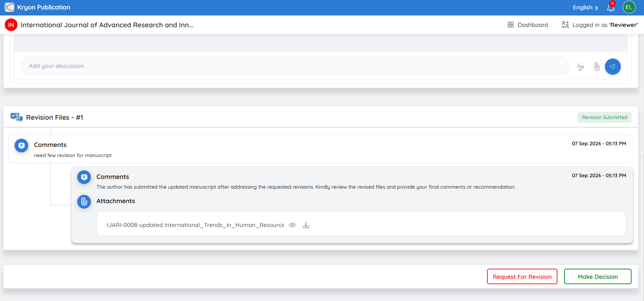Attach a file to the discussion

(597, 67)
